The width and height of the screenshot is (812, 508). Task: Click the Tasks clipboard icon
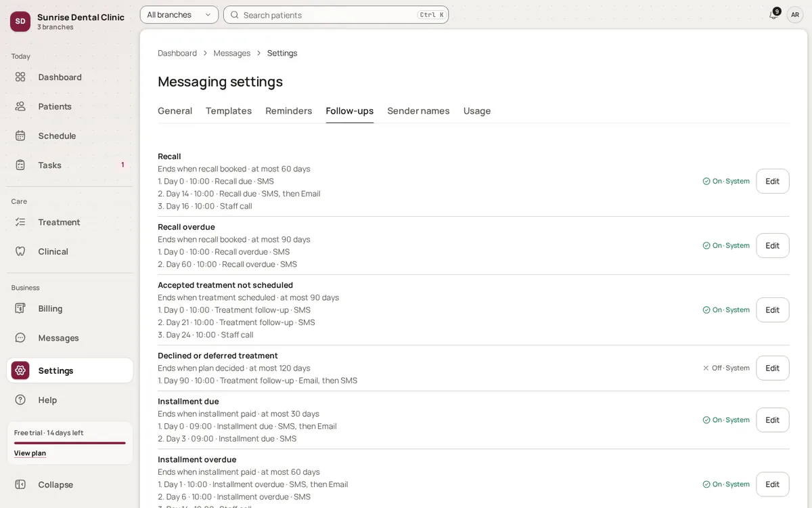[20, 165]
